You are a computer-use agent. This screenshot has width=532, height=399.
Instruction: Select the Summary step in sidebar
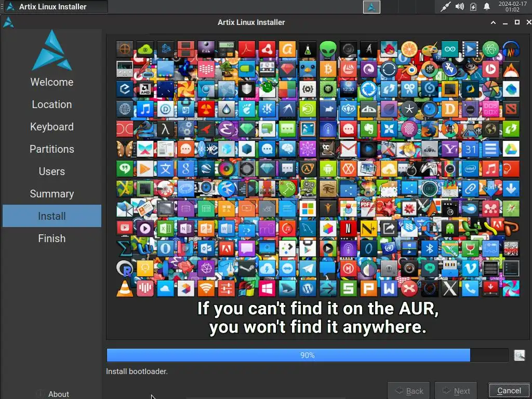coord(52,194)
